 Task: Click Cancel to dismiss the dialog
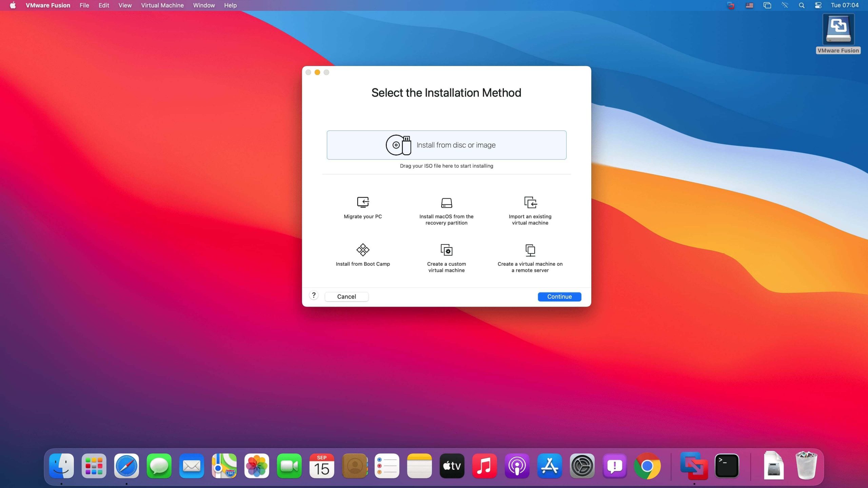347,296
